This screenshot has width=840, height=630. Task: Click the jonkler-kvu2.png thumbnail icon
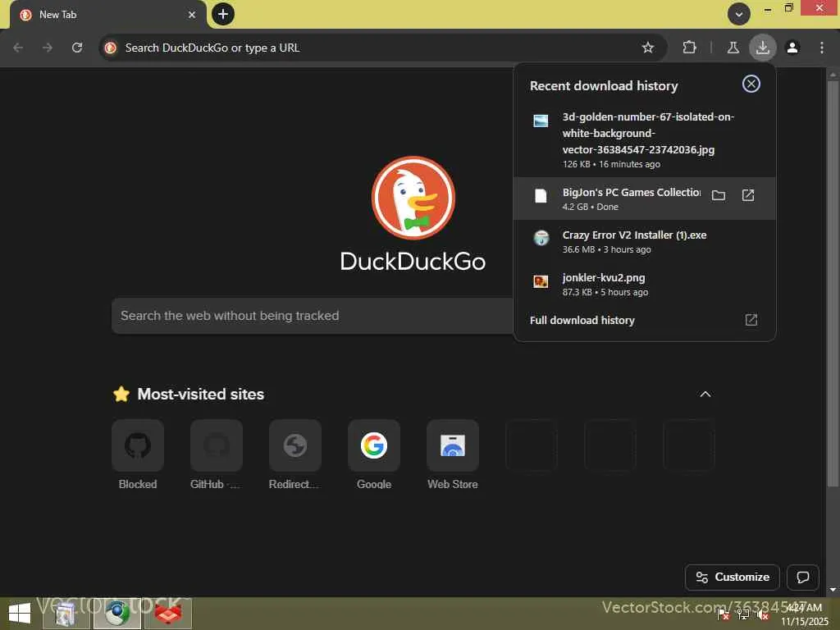click(541, 281)
